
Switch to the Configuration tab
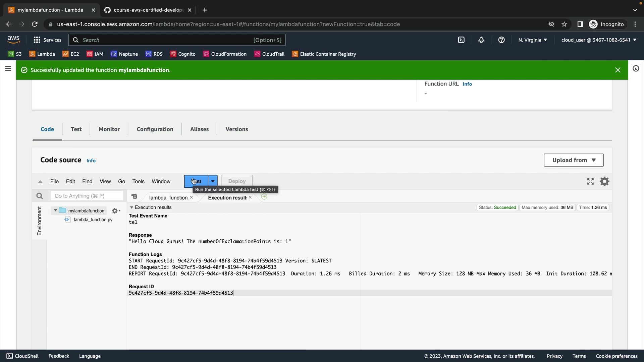pos(155,129)
